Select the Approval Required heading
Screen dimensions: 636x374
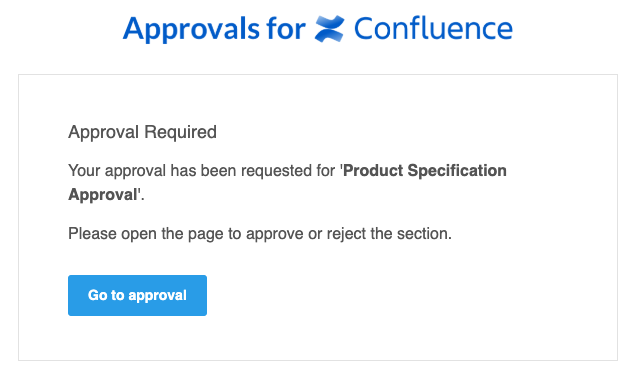(x=142, y=132)
